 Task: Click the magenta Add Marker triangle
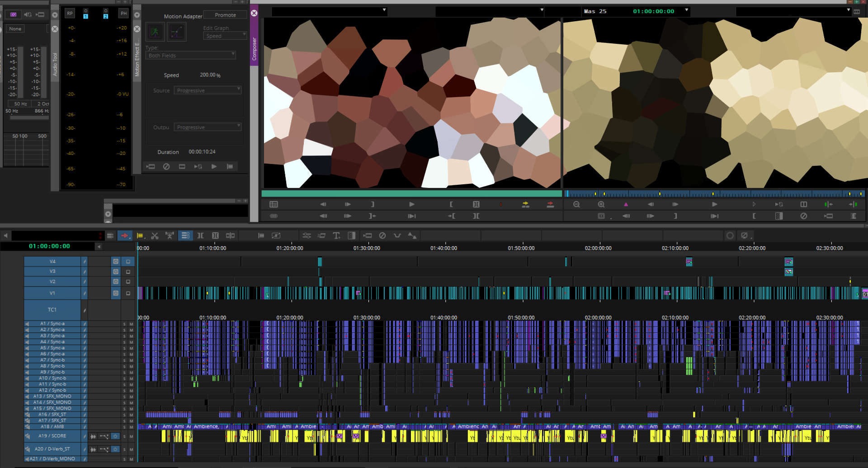click(x=626, y=204)
